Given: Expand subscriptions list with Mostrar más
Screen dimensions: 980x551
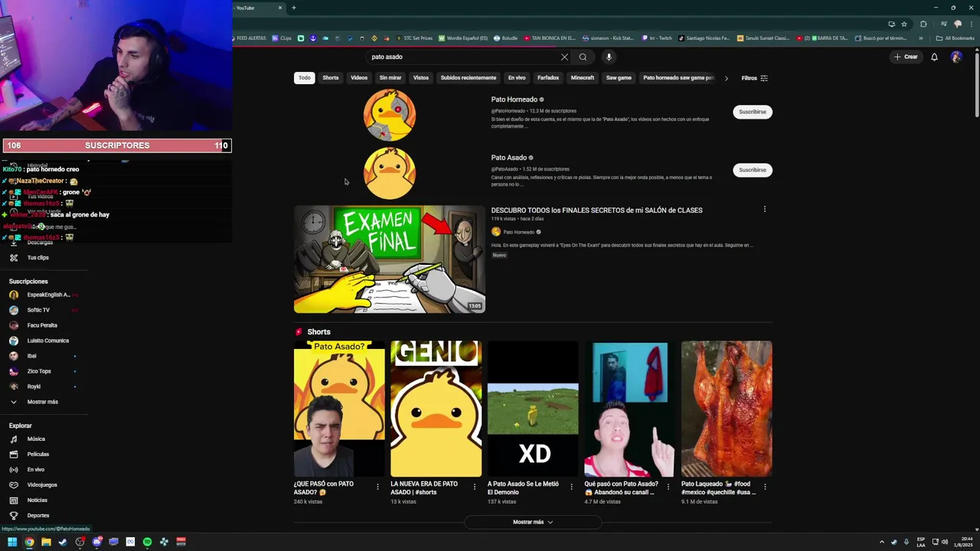Looking at the screenshot, I should pos(43,402).
